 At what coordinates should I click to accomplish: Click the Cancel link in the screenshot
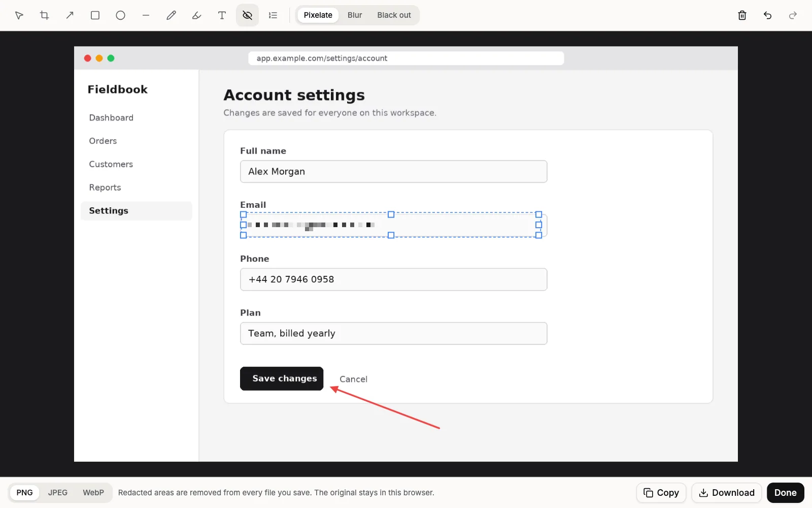tap(353, 379)
